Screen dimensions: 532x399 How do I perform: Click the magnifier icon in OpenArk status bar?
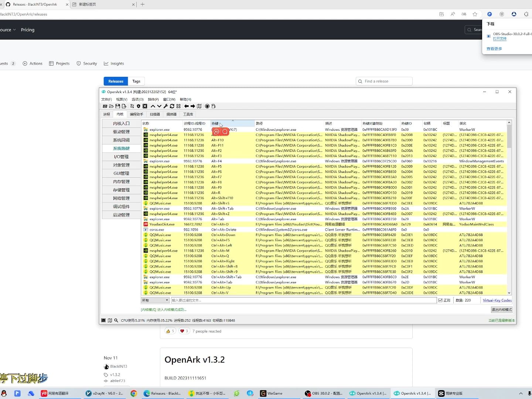click(116, 320)
